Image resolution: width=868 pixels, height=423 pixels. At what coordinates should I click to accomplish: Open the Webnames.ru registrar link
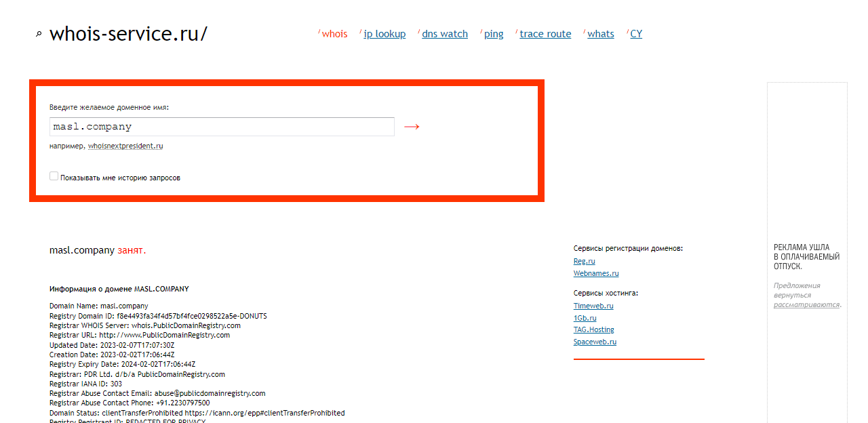pos(596,273)
